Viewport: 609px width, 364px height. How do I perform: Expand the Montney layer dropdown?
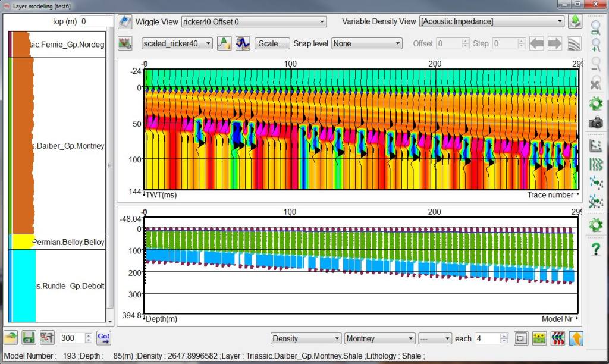379,338
